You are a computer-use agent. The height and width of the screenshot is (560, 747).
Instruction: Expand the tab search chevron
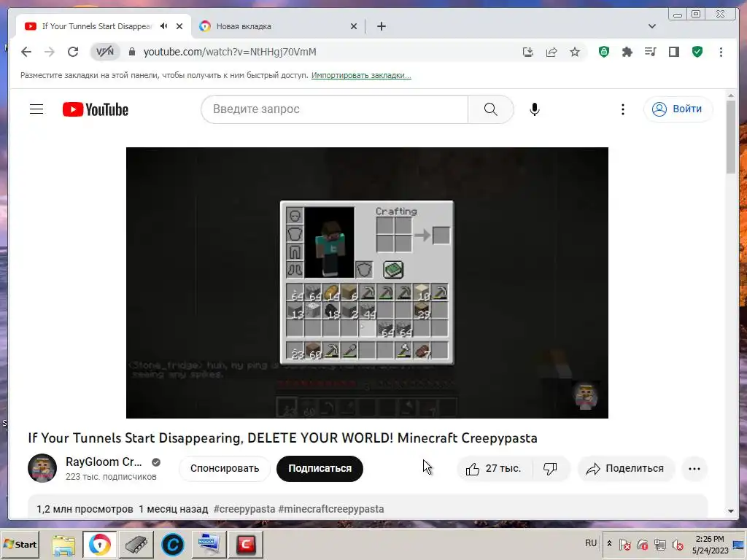[652, 26]
